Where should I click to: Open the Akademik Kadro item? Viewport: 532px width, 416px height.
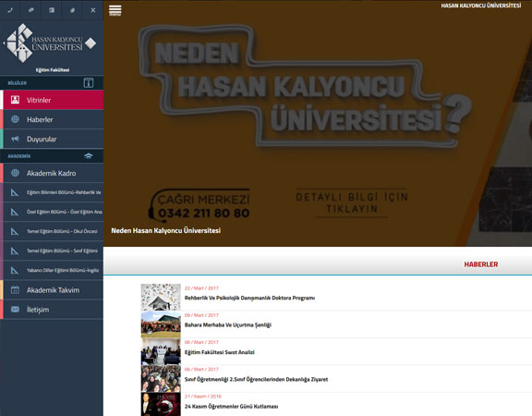(52, 173)
